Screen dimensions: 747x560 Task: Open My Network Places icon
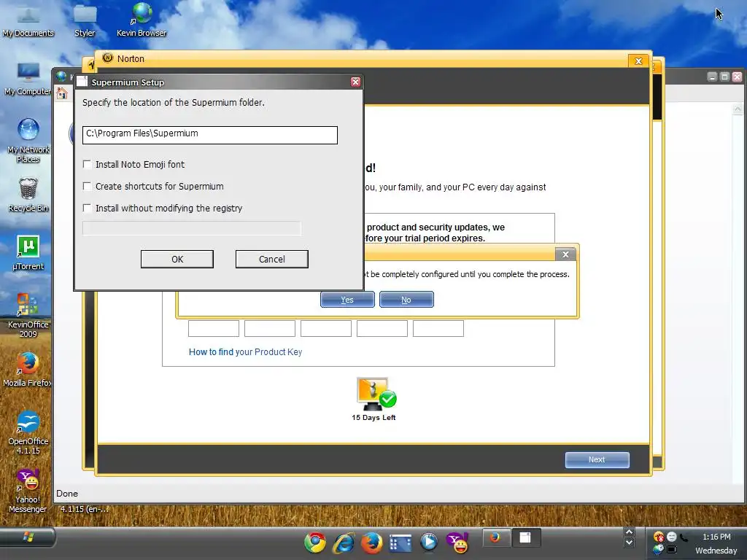[28, 141]
